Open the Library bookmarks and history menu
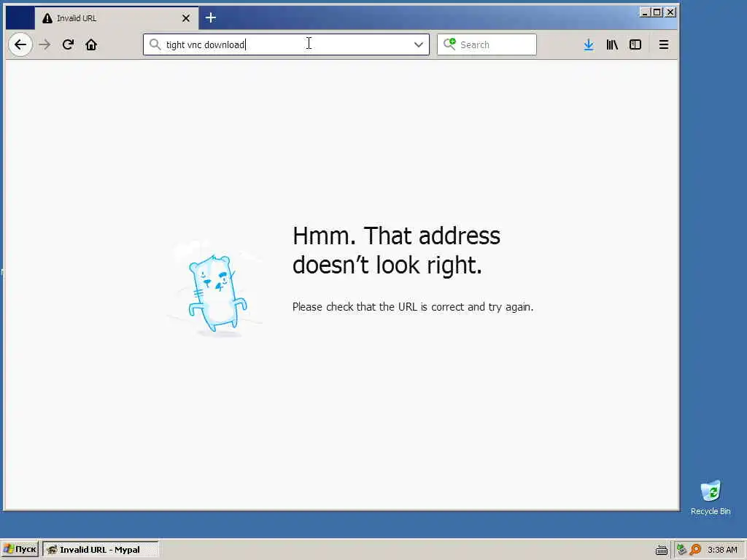This screenshot has width=747, height=560. 612,44
